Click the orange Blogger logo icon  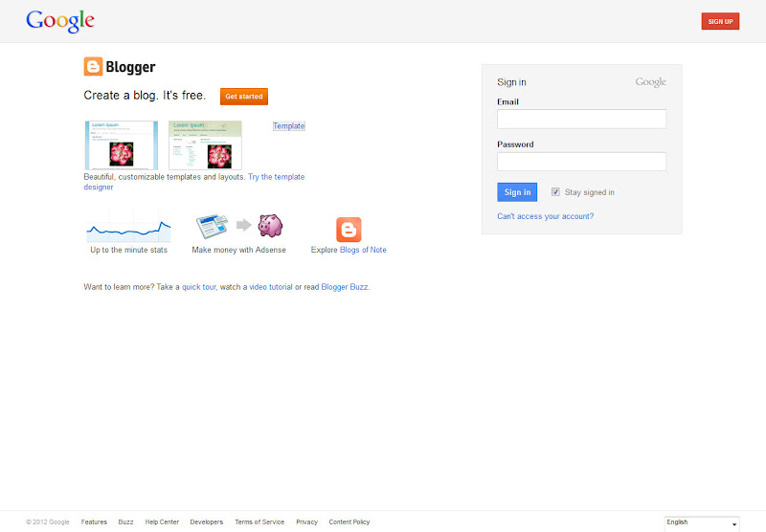tap(93, 67)
